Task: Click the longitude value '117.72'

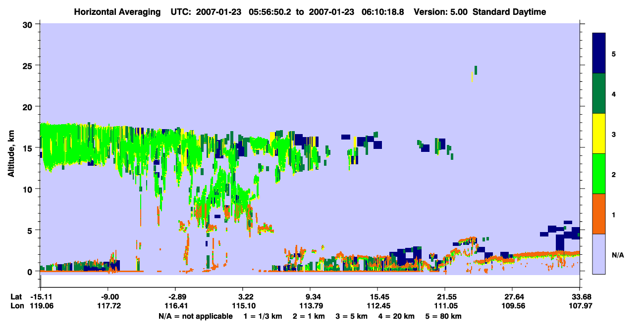Action: [110, 306]
